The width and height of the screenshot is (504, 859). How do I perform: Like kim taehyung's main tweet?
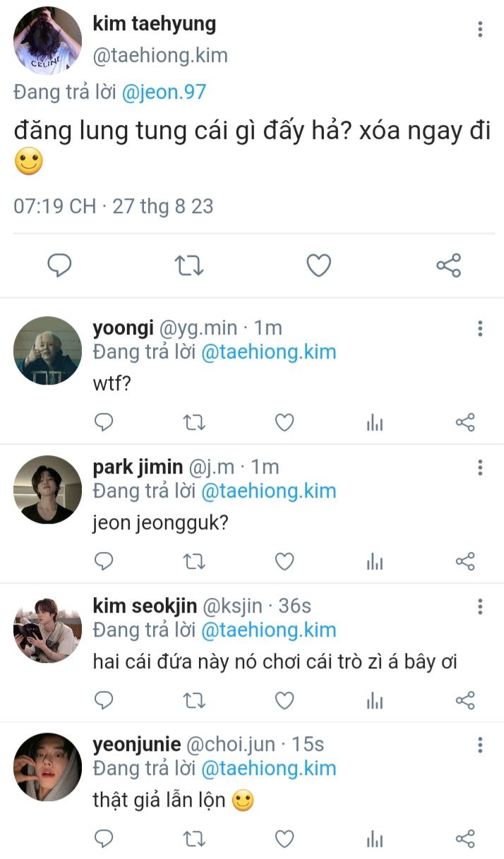point(319,265)
